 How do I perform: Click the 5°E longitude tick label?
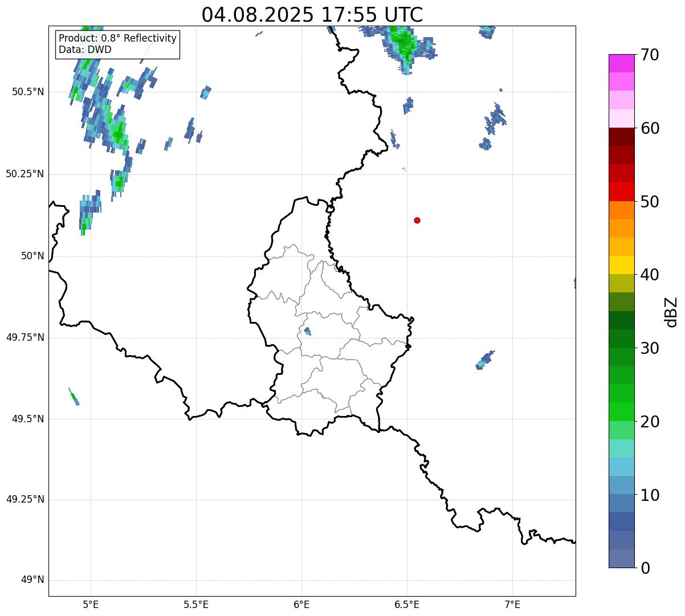(91, 604)
